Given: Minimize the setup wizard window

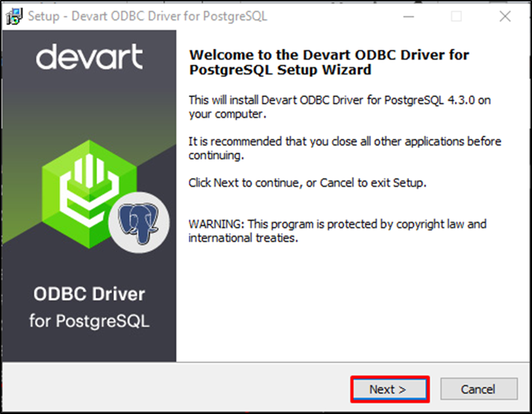Looking at the screenshot, I should (x=408, y=16).
